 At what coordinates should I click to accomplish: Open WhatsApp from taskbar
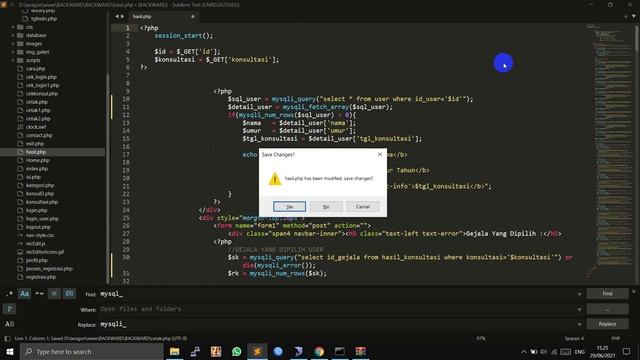point(236,351)
